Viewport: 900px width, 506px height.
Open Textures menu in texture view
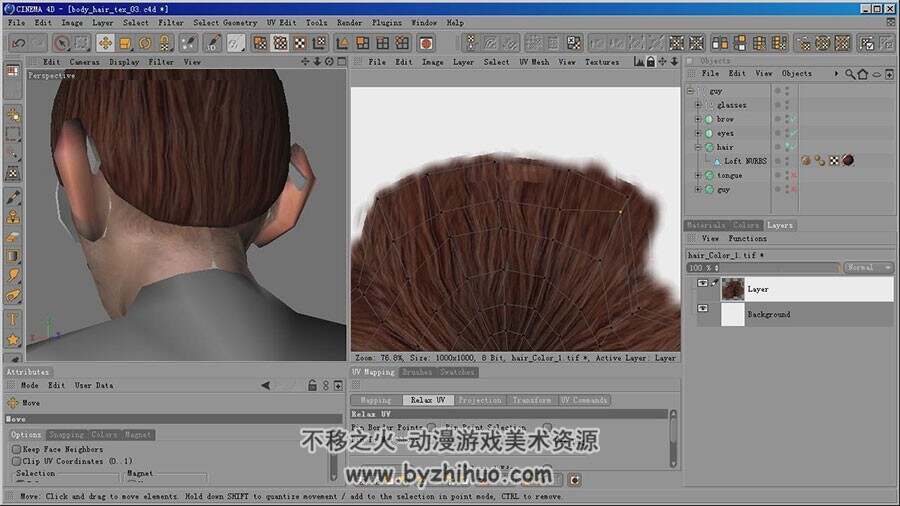coord(602,61)
